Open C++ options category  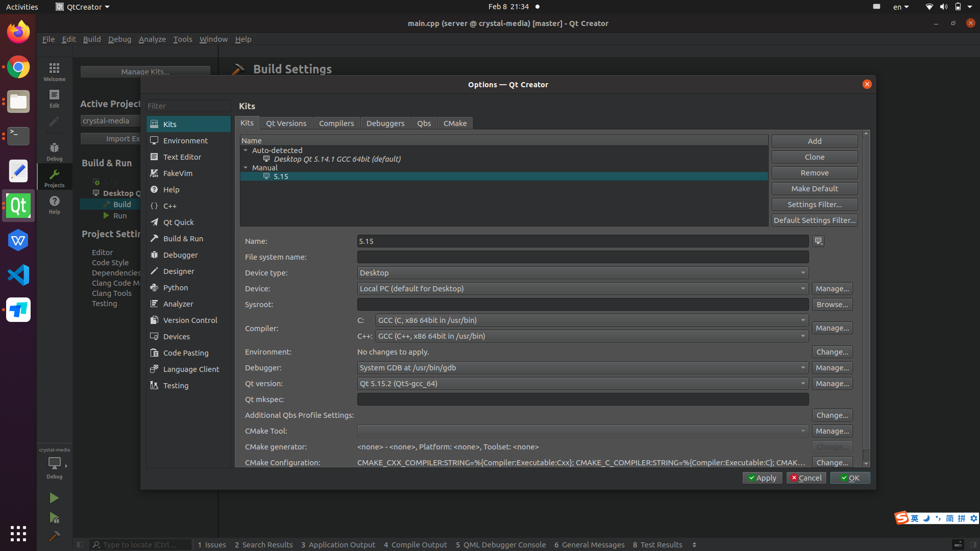point(188,206)
